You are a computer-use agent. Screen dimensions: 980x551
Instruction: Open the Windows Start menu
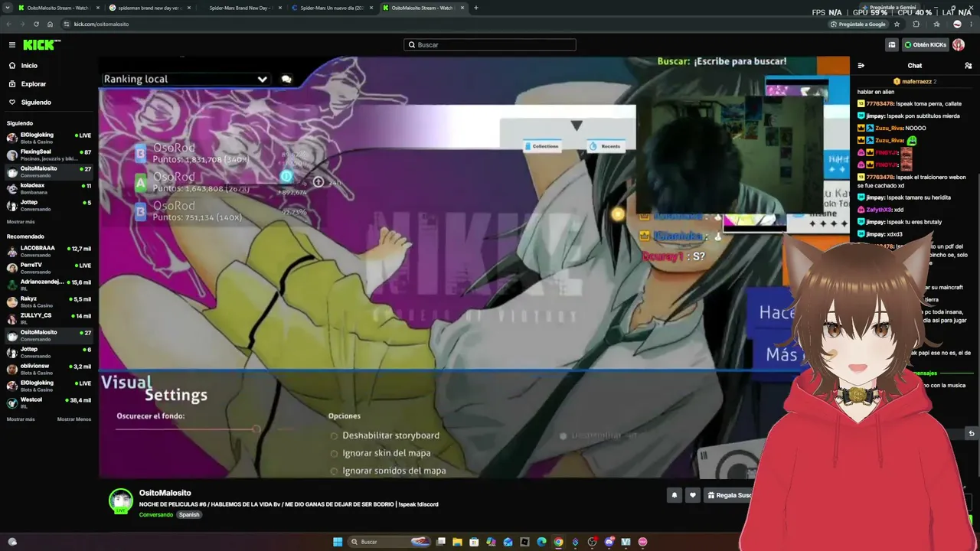pos(338,542)
